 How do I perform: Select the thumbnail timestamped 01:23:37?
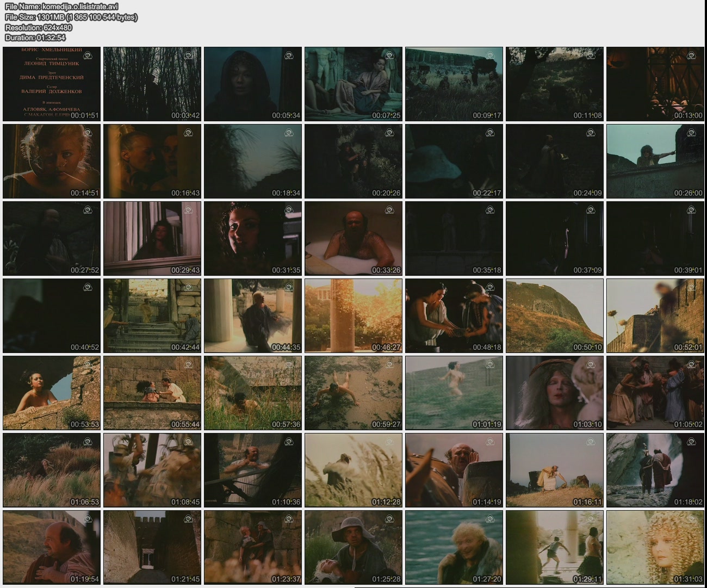point(253,547)
